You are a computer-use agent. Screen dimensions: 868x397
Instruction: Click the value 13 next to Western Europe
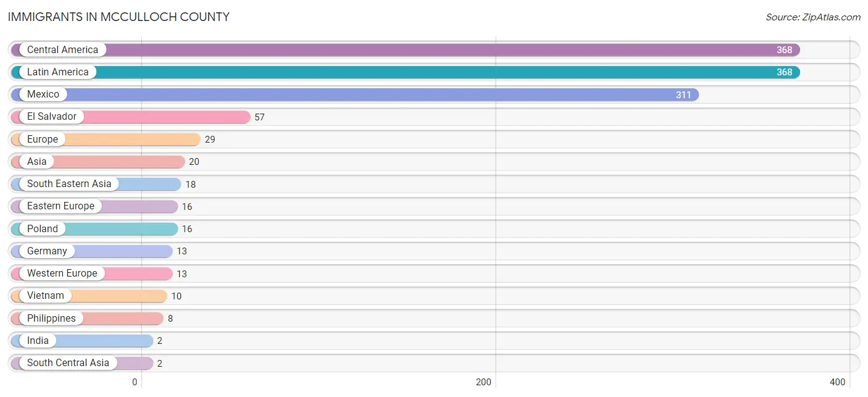point(182,274)
